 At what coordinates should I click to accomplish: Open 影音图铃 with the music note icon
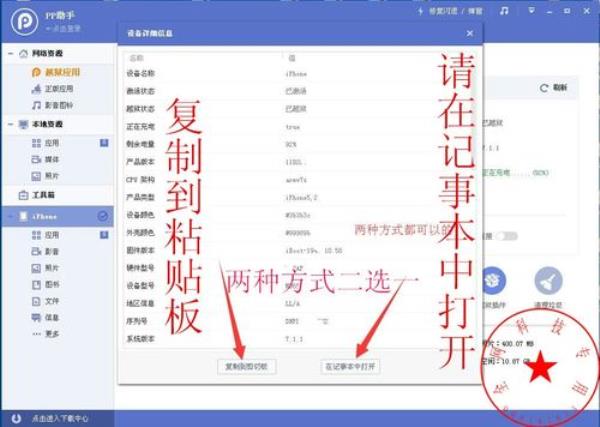(x=52, y=105)
